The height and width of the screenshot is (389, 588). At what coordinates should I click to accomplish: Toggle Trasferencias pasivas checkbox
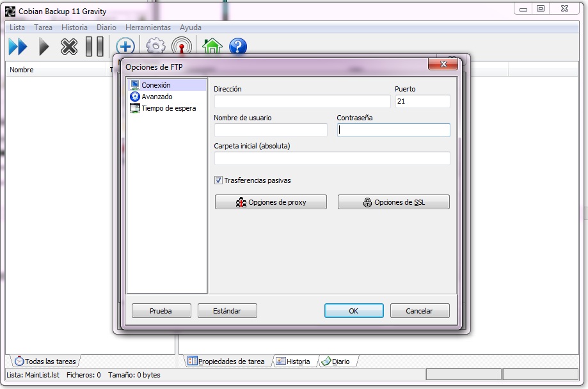pos(218,180)
